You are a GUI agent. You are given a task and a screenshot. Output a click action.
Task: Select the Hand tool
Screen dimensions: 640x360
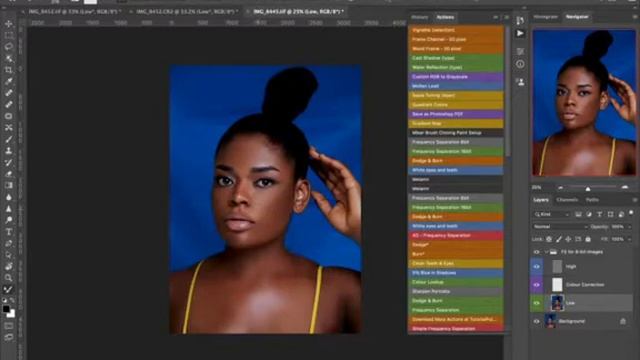click(9, 267)
